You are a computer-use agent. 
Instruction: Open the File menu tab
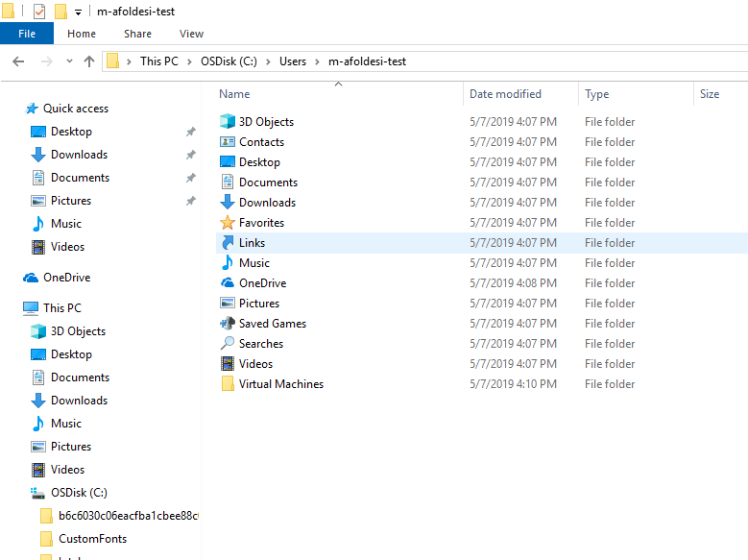(x=27, y=34)
